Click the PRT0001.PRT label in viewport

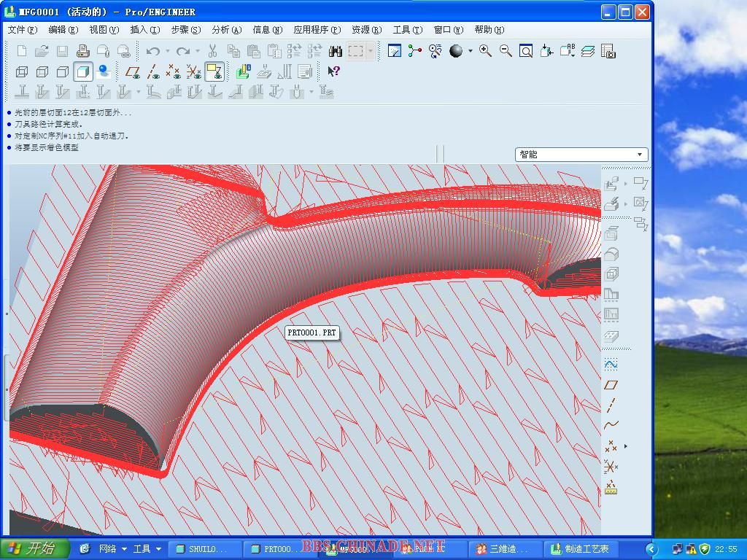tap(312, 332)
